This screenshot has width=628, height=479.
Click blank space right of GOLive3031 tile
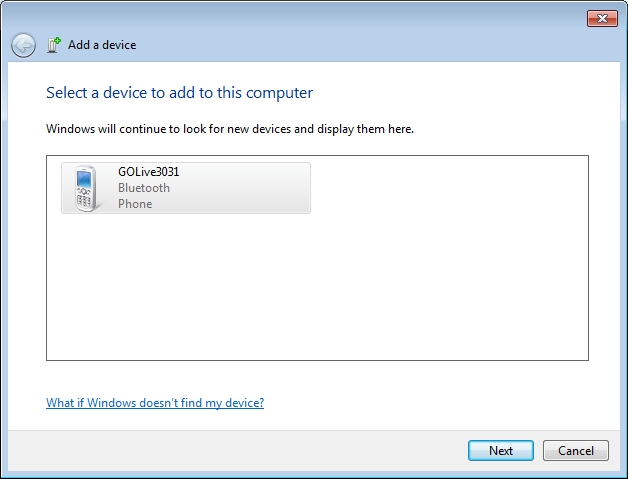click(449, 188)
